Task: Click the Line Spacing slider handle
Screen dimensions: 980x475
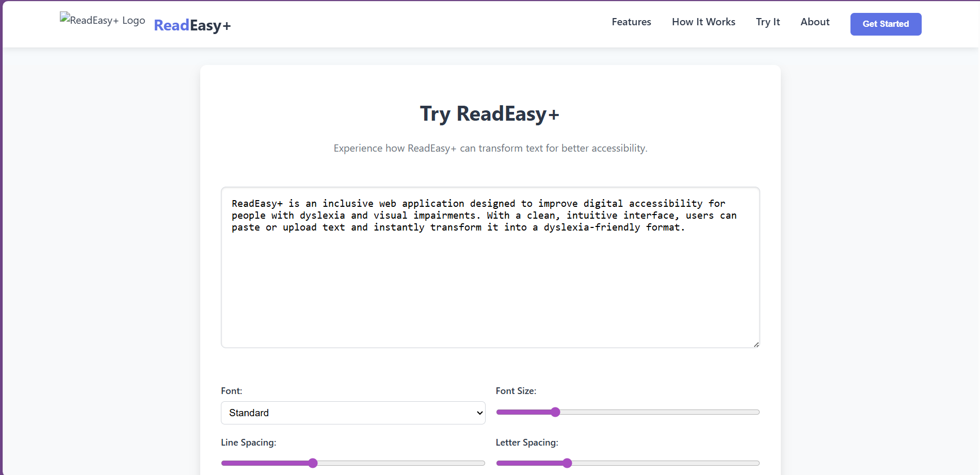Action: tap(313, 463)
